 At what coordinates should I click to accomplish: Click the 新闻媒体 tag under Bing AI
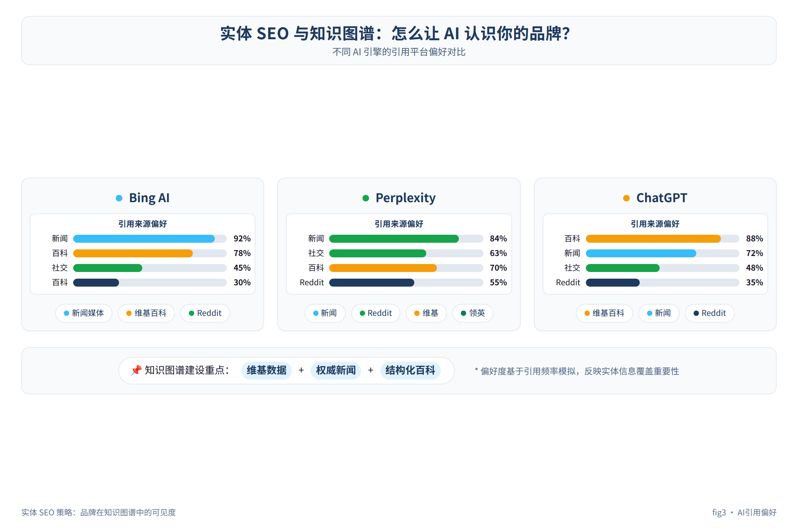point(83,313)
